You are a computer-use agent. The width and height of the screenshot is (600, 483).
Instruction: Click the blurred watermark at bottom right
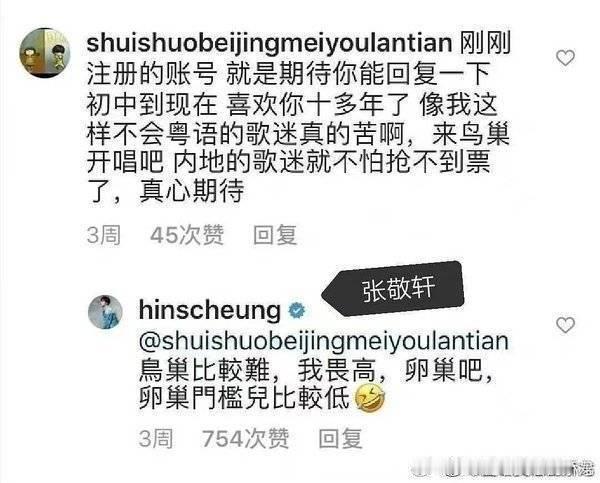pos(501,467)
